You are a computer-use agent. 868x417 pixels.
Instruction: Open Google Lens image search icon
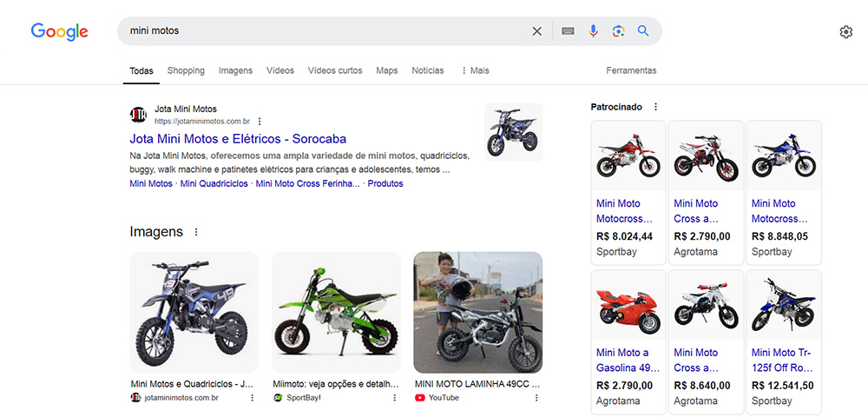618,31
